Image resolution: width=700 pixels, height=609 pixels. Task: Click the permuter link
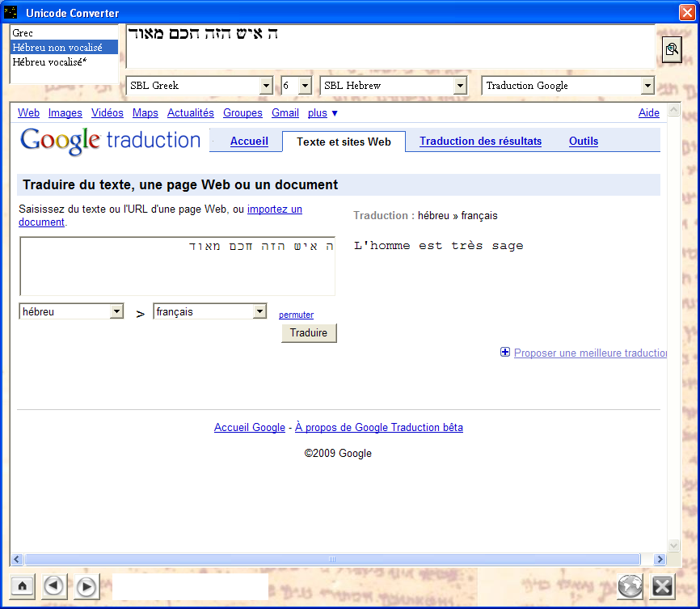[x=296, y=315]
